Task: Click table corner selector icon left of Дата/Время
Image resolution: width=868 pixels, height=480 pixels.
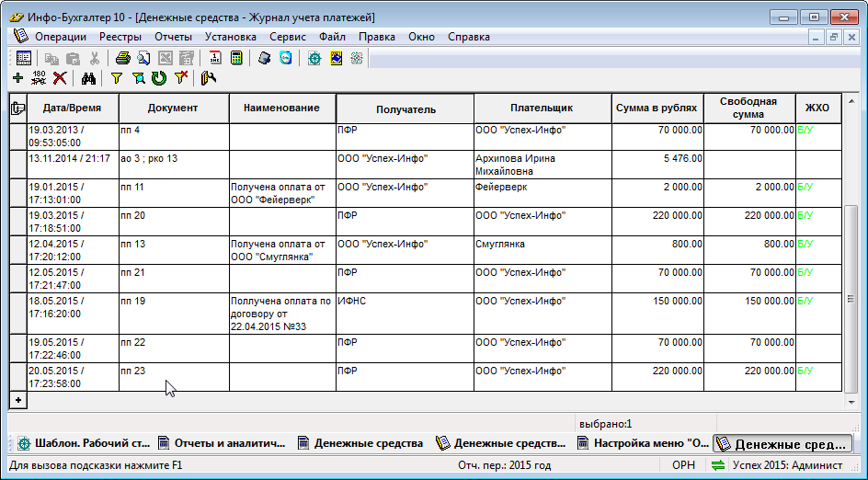Action: point(18,108)
